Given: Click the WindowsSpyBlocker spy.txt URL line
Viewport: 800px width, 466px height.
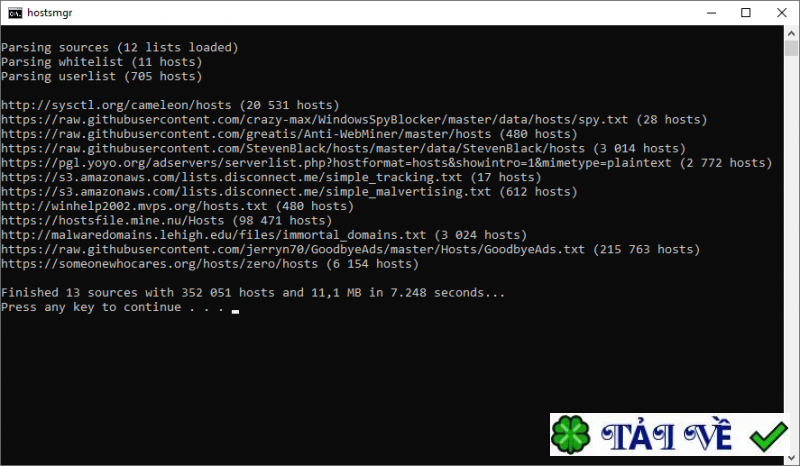Looking at the screenshot, I should click(354, 119).
